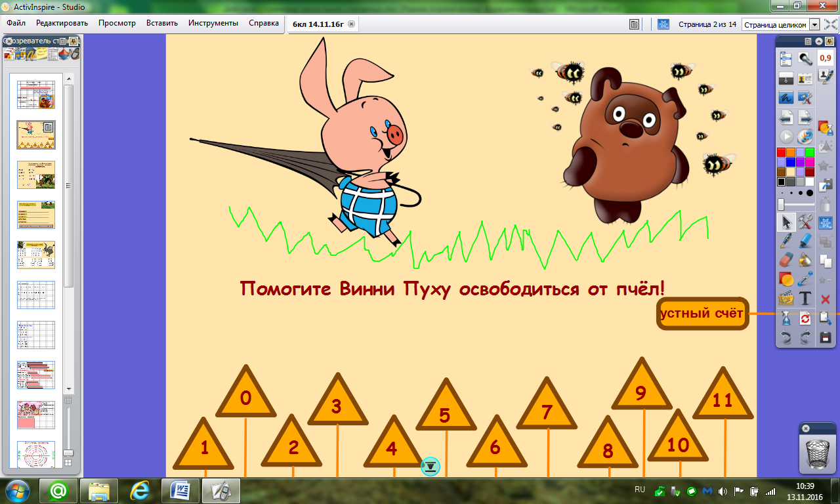The image size is (840, 504).
Task: Open the main menu icon in the toolbox
Action: [x=786, y=59]
